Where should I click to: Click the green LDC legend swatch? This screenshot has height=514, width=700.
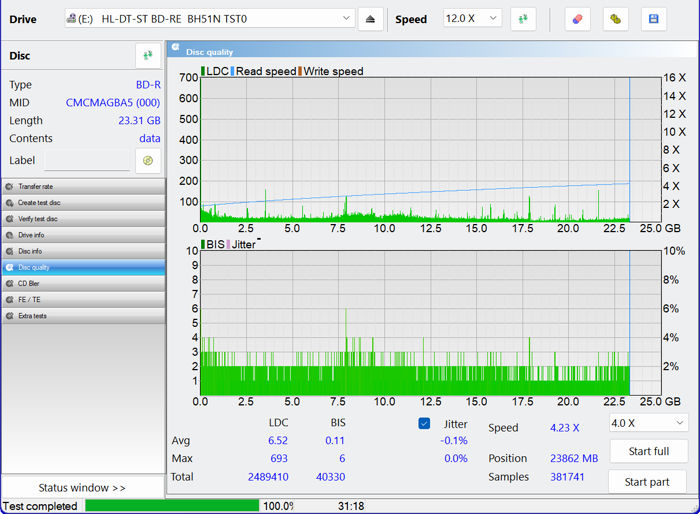[203, 71]
